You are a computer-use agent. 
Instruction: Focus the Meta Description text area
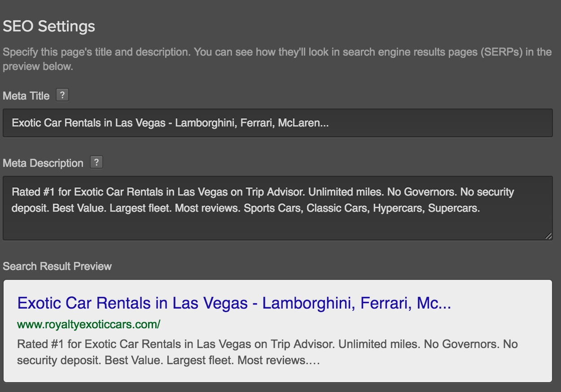pyautogui.click(x=278, y=208)
